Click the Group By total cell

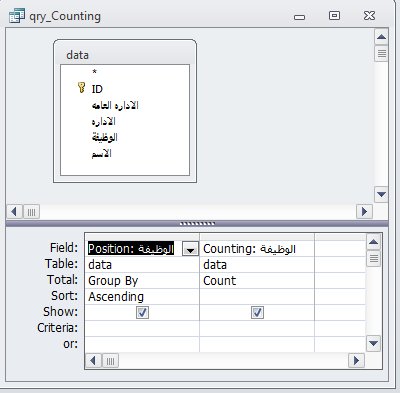142,281
